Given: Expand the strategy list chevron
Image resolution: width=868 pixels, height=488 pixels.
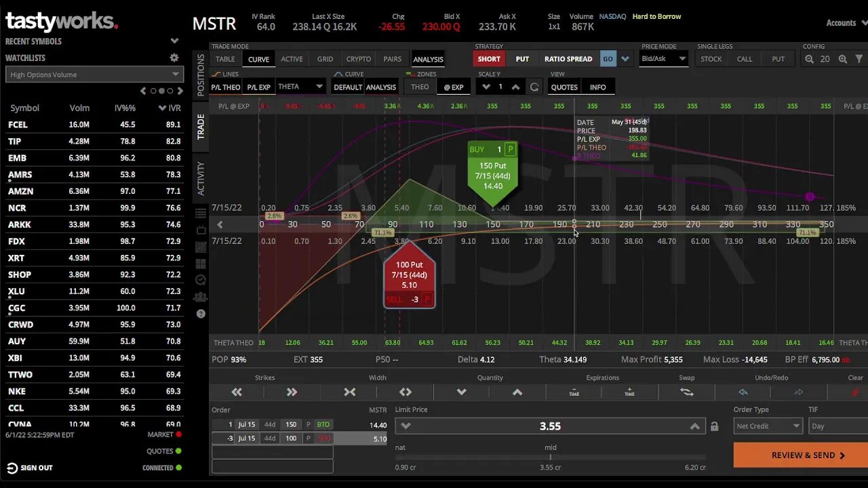Looking at the screenshot, I should click(x=625, y=59).
